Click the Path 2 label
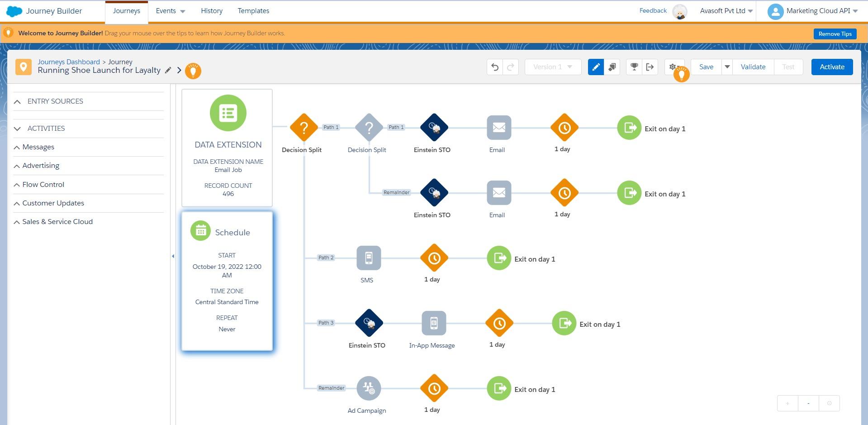The image size is (868, 425). point(326,258)
